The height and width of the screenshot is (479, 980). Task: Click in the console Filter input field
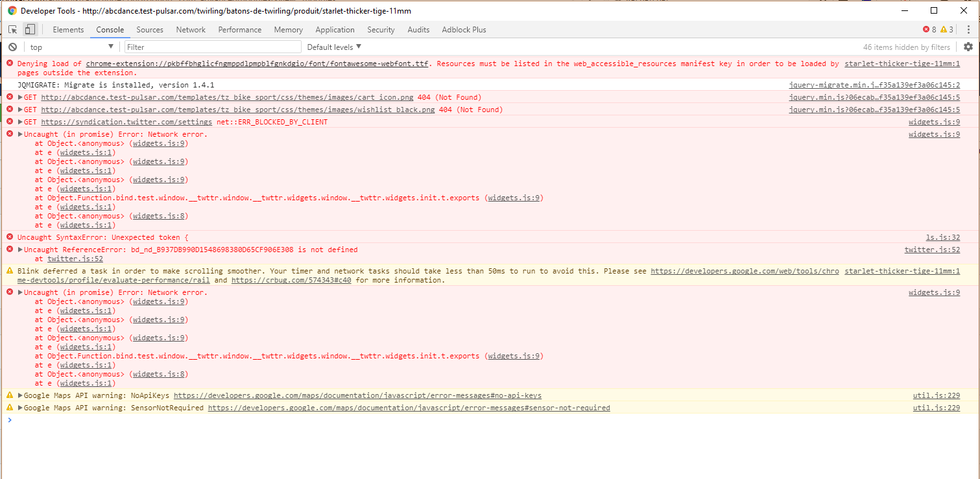coord(213,47)
